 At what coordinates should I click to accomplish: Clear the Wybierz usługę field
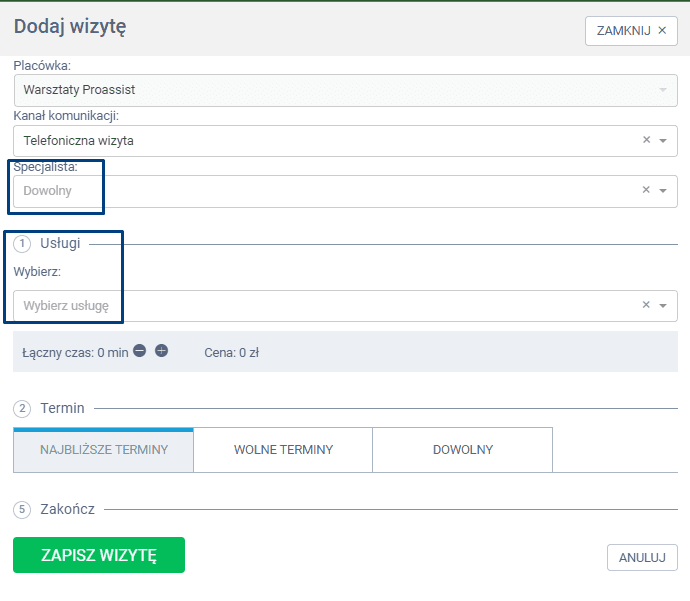[x=646, y=305]
